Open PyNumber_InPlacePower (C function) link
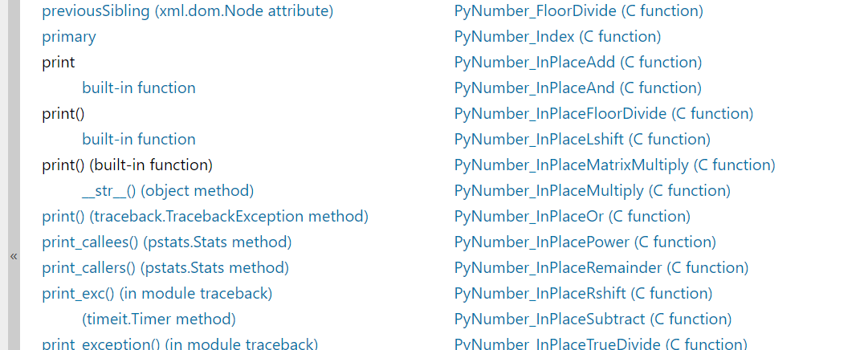 [585, 242]
